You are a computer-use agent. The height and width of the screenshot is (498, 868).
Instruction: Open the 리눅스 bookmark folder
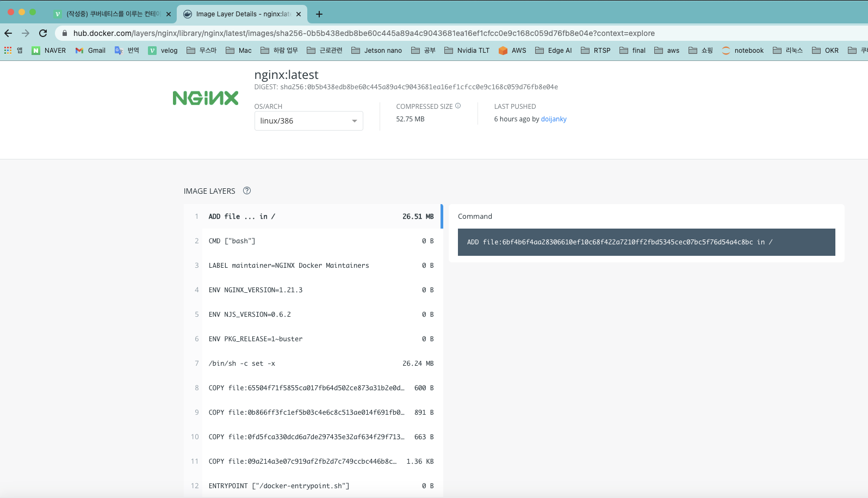point(788,50)
